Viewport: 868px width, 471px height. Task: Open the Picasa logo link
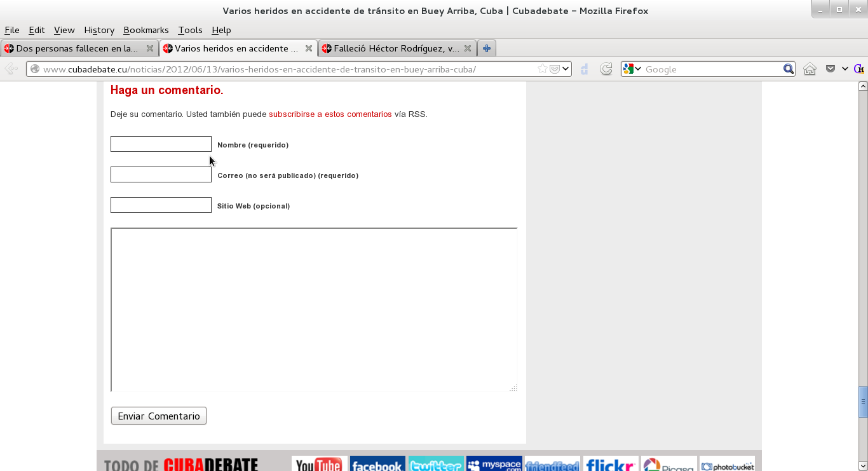(669, 464)
